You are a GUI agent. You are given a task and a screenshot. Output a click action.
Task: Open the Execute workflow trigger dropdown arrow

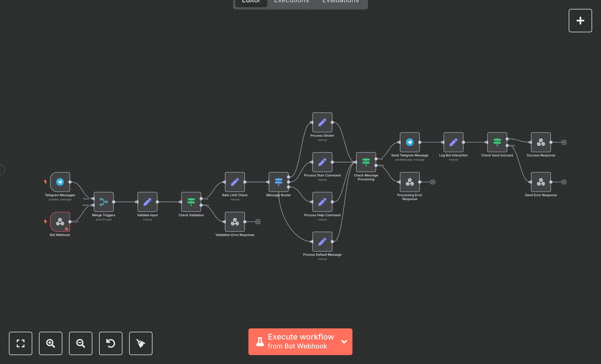tap(344, 342)
